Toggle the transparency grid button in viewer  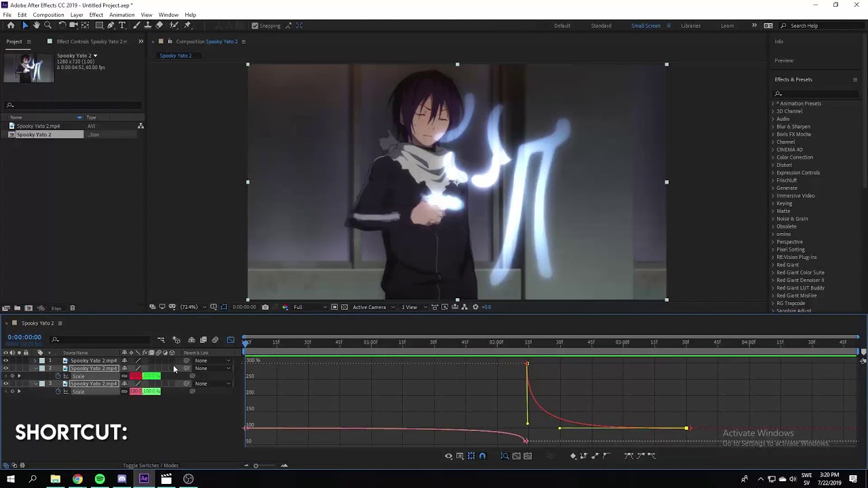(x=344, y=307)
